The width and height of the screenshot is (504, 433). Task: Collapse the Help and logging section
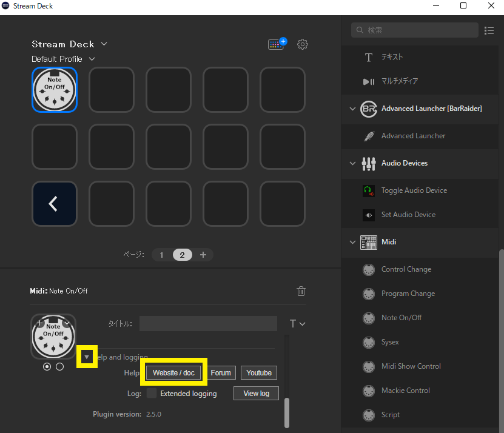point(87,357)
